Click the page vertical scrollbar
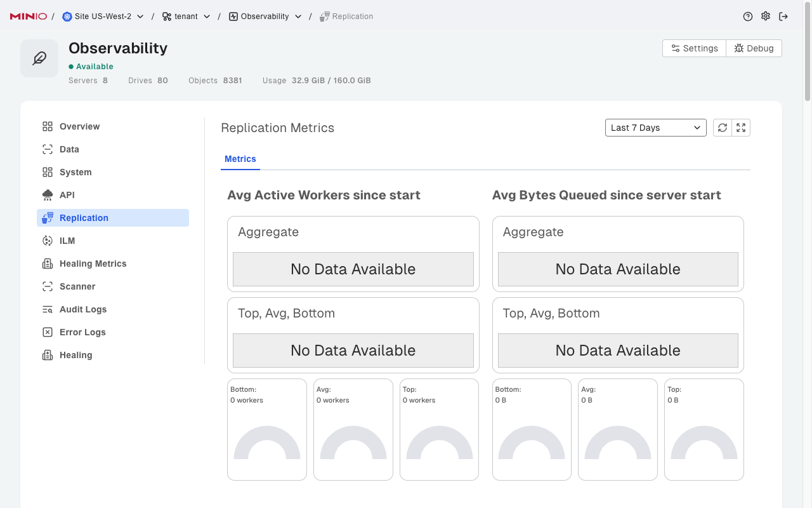812x508 pixels. point(808,51)
